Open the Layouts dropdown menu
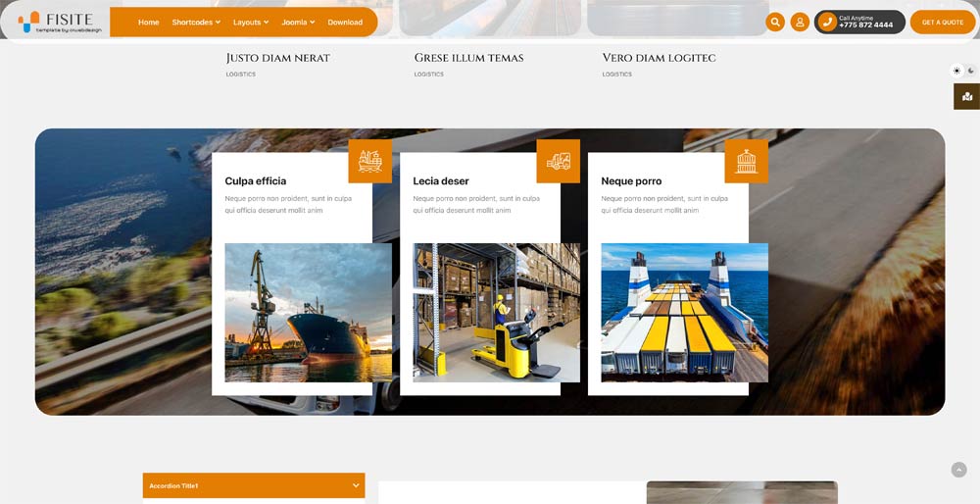980x504 pixels. (x=251, y=23)
